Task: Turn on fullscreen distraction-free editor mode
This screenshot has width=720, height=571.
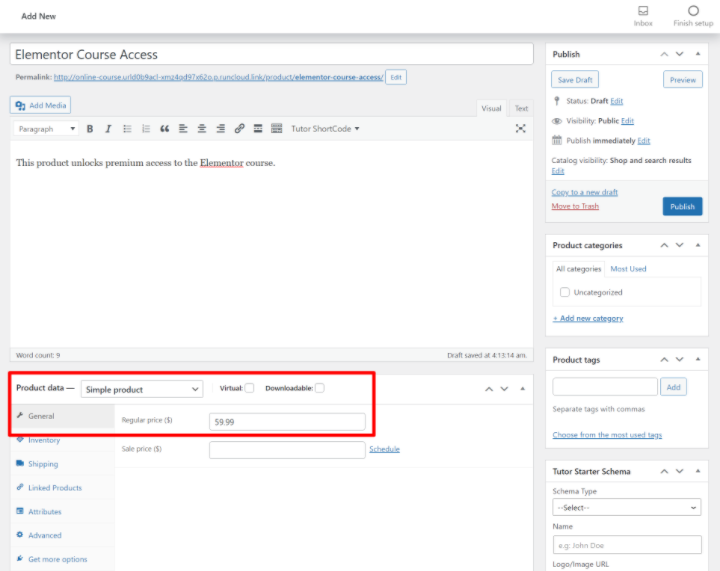Action: pos(520,129)
